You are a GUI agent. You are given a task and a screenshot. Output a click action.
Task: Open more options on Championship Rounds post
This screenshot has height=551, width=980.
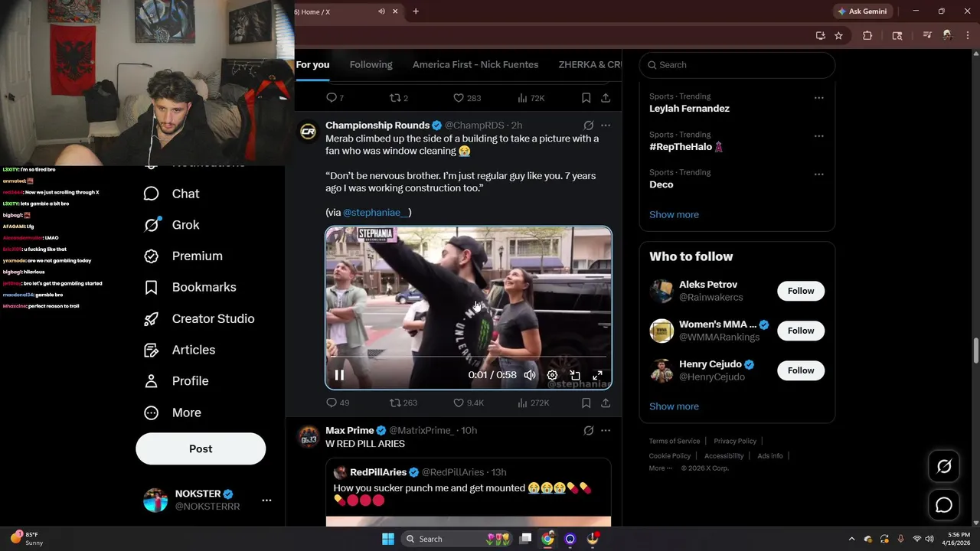pos(606,125)
